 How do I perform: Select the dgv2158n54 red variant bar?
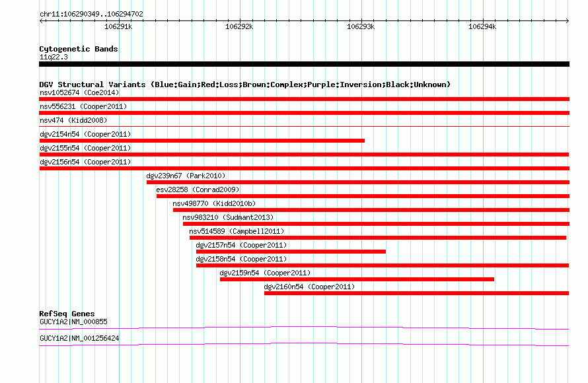click(x=382, y=265)
